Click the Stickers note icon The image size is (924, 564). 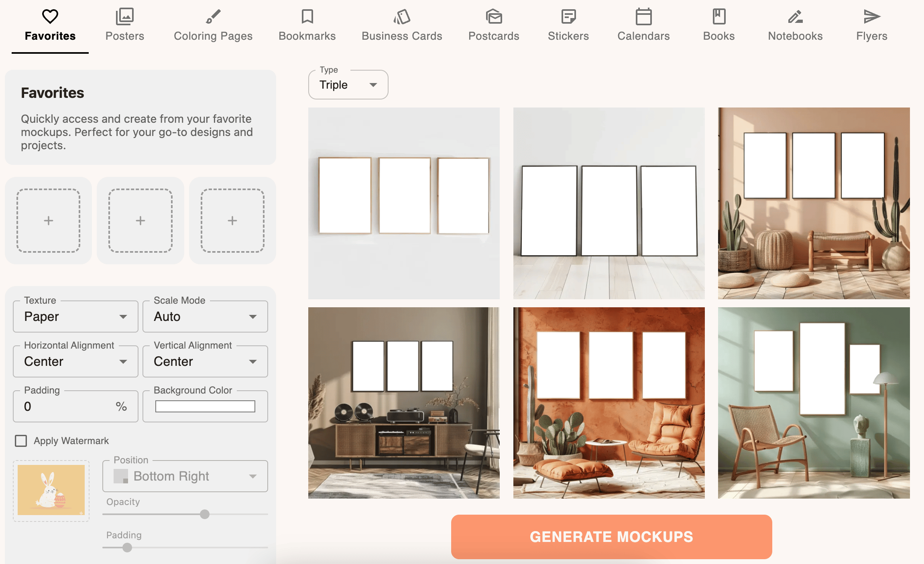pos(568,16)
